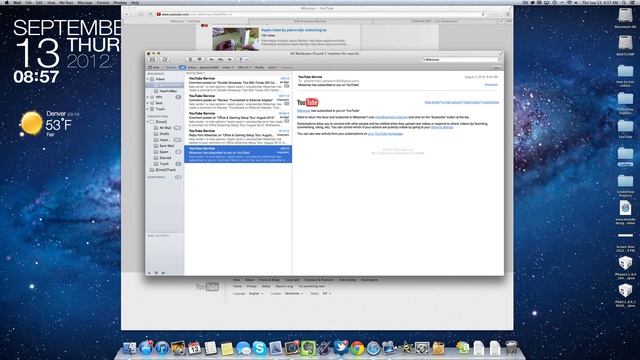Open Calendar from the dock
Screen dimensions: 640x360
tap(194, 348)
